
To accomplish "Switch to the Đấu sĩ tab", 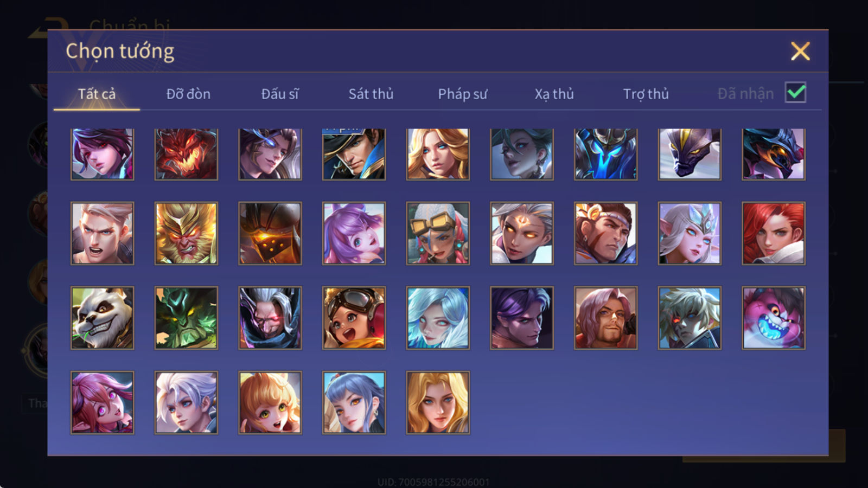I will [280, 94].
